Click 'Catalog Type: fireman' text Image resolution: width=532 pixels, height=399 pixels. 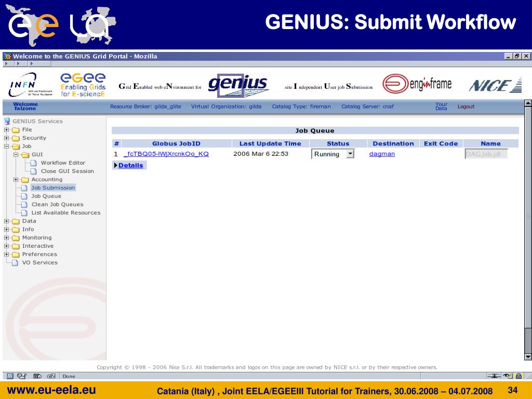click(x=301, y=107)
